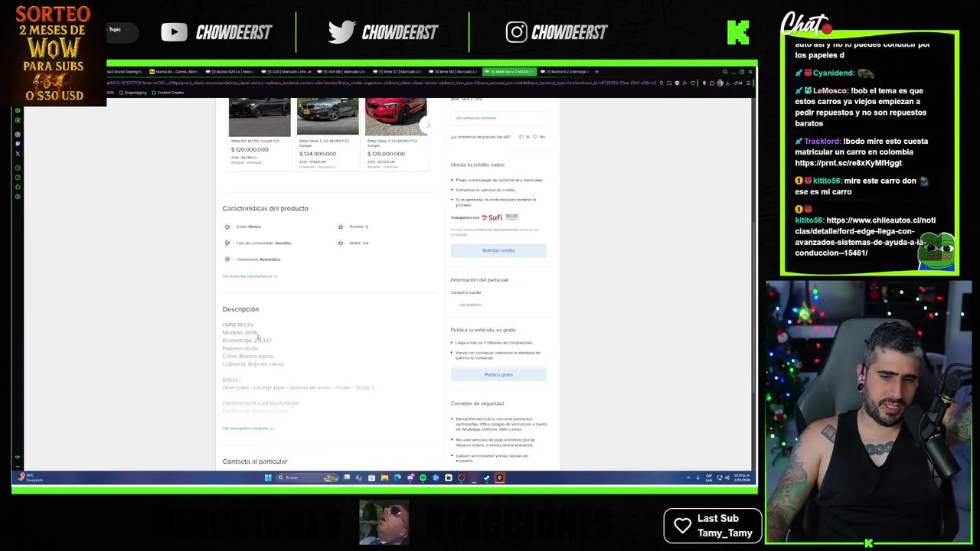980x551 pixels.
Task: Click 'Ver teléfono' link of the seller
Action: pos(470,305)
